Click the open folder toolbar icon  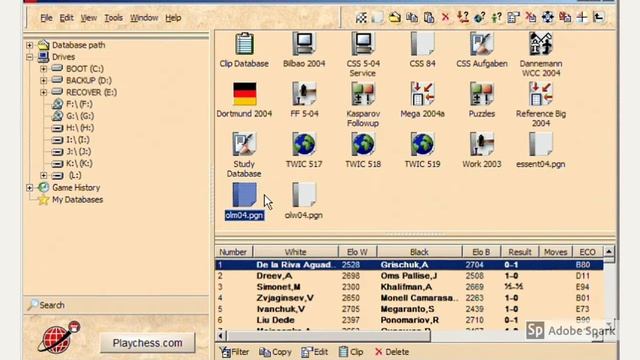(x=395, y=18)
